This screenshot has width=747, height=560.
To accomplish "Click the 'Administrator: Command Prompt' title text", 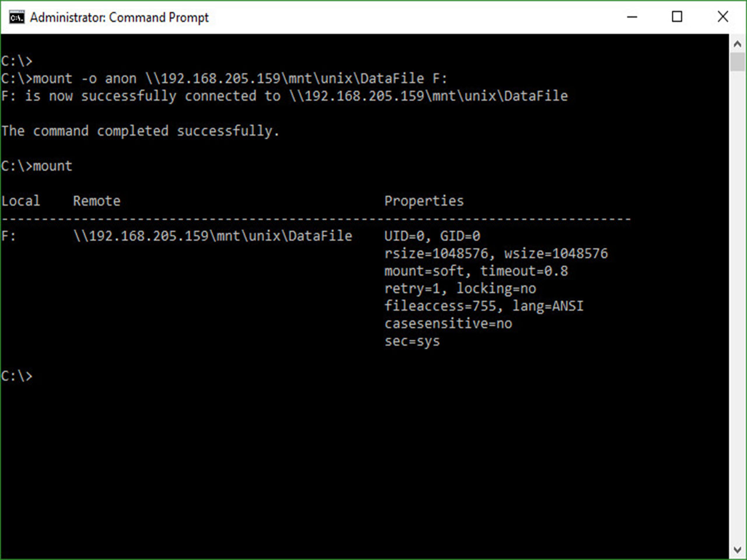I will pyautogui.click(x=119, y=17).
